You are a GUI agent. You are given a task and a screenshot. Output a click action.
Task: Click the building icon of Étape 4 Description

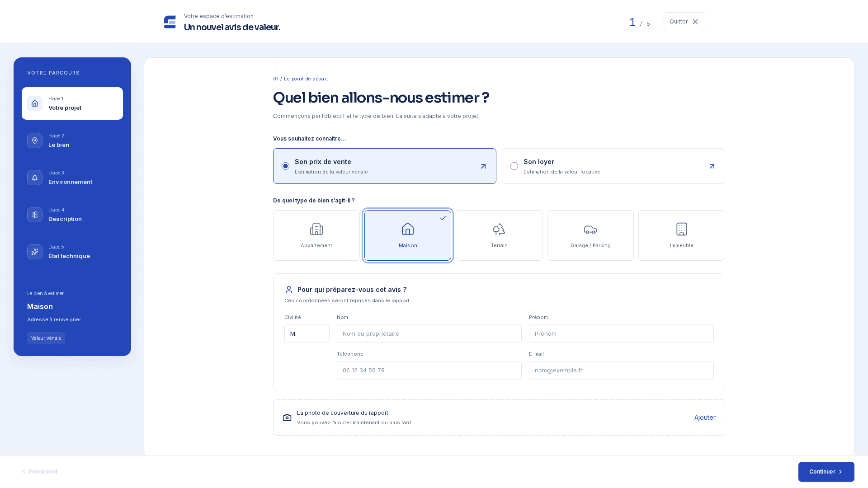point(35,215)
